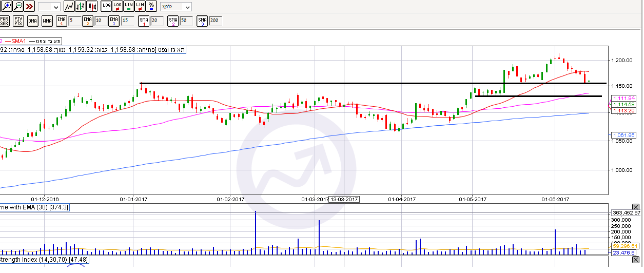Click the 01-06-2017 date label
Viewport: 644px width, 273px height.
pyautogui.click(x=556, y=199)
